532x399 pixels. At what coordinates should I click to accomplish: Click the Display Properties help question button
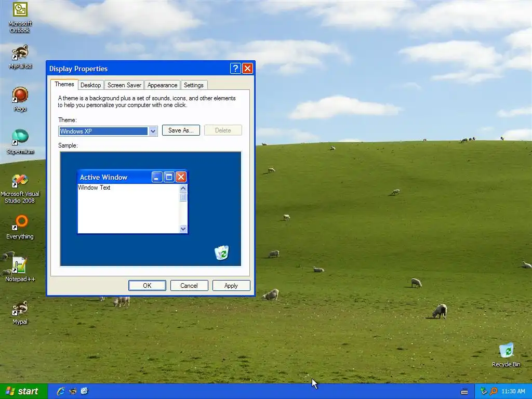(x=235, y=69)
